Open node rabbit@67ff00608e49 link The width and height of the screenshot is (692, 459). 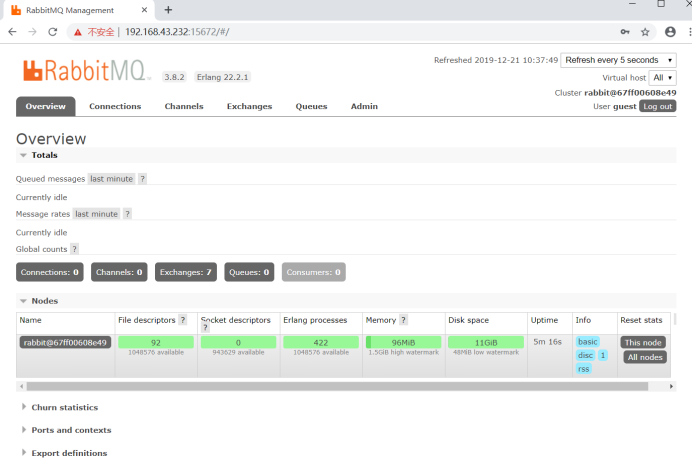coord(65,342)
